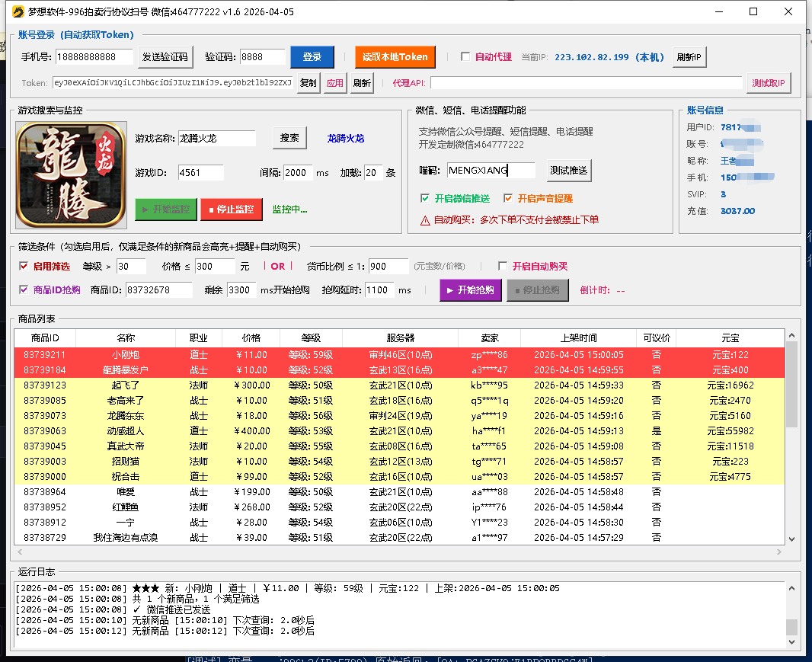Click product list scrollbar down arrow
The height and width of the screenshot is (662, 812).
tap(791, 539)
